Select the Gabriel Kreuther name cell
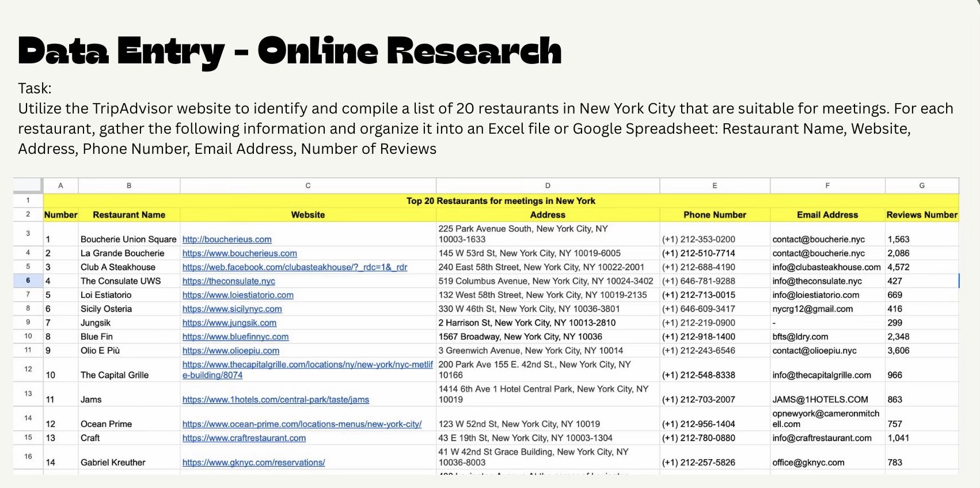This screenshot has width=980, height=488. click(129, 457)
